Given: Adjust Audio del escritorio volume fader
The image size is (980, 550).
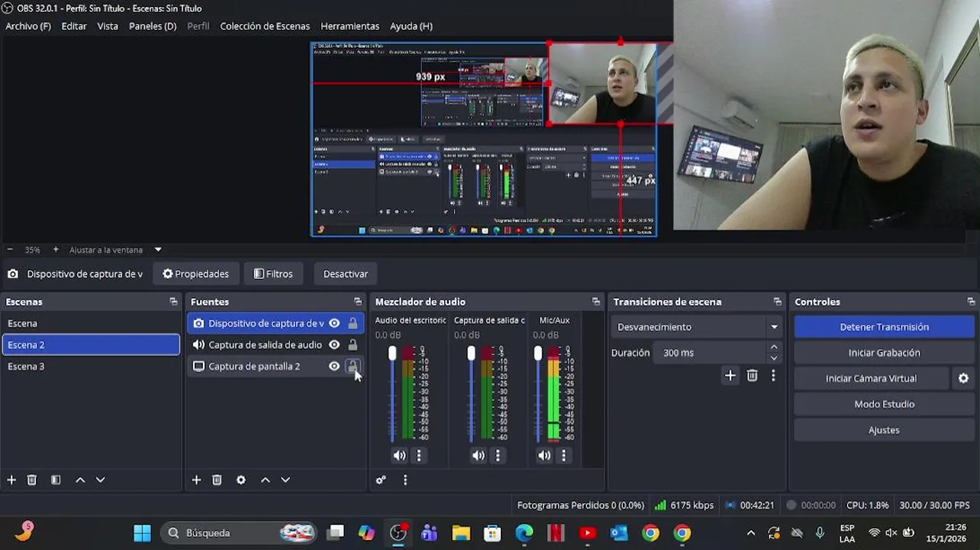Looking at the screenshot, I should [392, 354].
